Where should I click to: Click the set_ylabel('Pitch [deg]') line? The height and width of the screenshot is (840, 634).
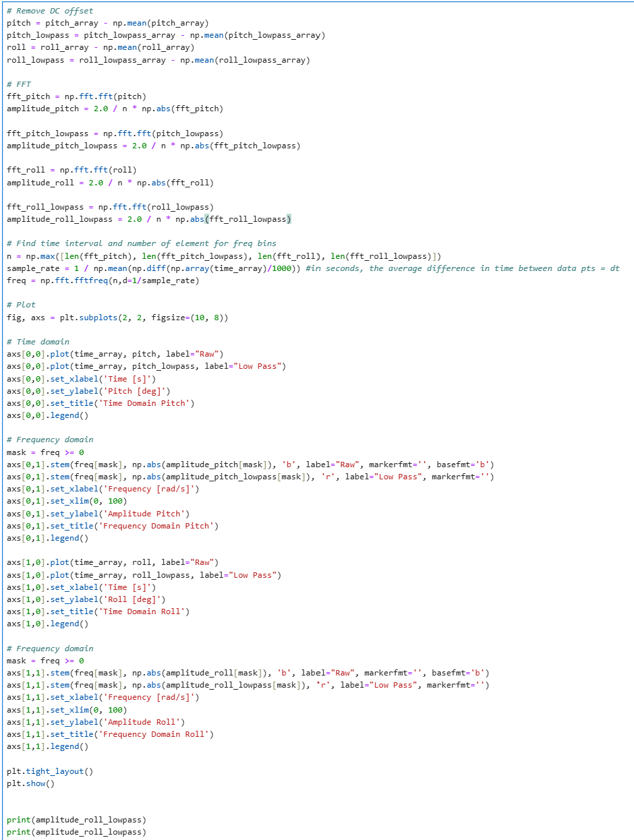pos(88,391)
